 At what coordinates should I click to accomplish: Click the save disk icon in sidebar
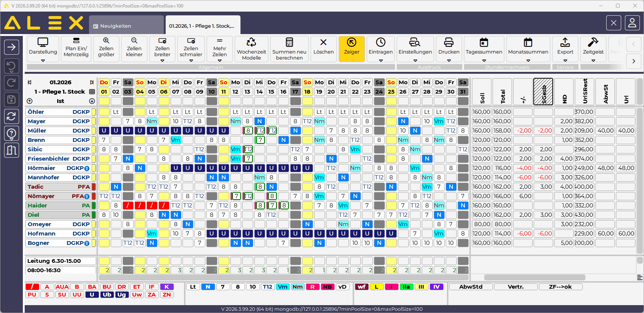click(x=12, y=100)
